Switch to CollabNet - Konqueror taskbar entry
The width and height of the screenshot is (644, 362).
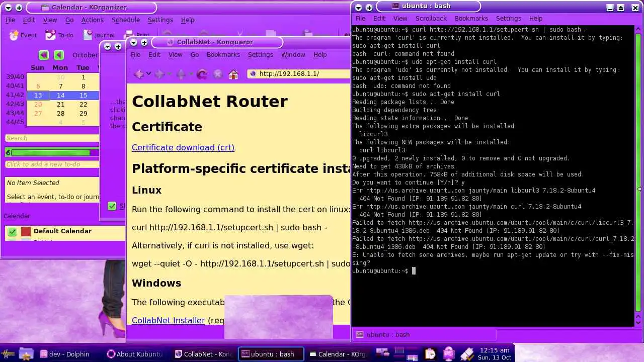click(203, 354)
